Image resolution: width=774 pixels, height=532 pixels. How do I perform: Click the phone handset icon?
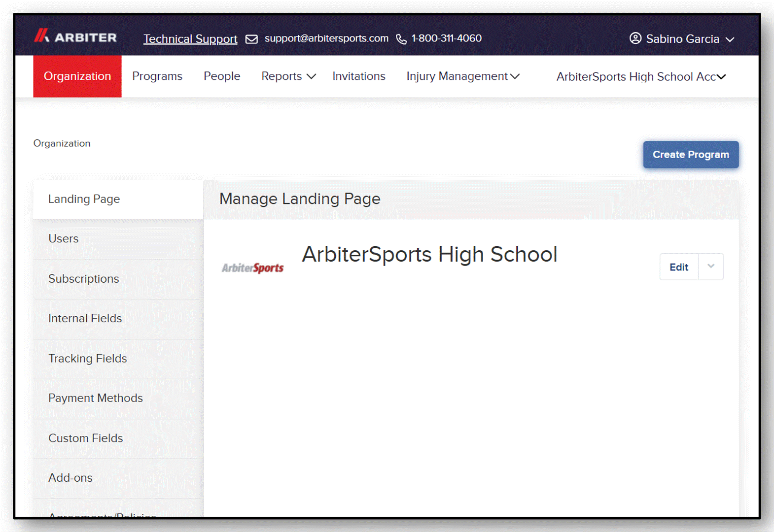coord(401,39)
